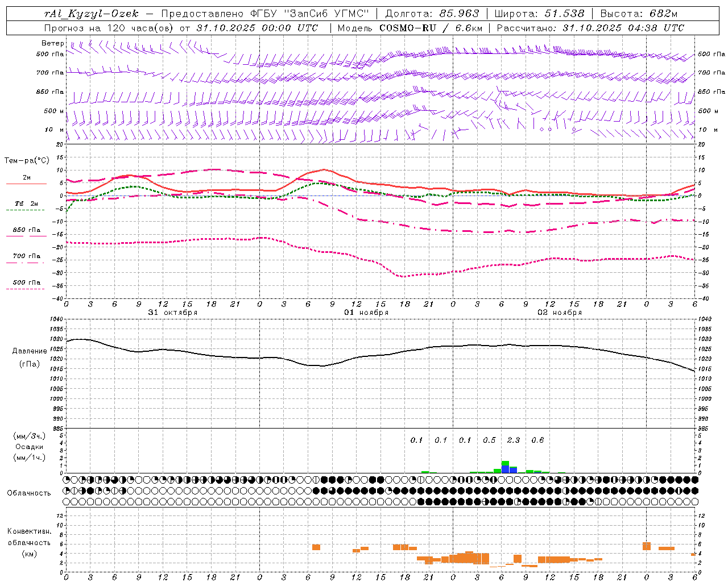Click the 850 гПа legend line in temperature legend
Viewport: 728px width, 582px height.
pos(26,236)
